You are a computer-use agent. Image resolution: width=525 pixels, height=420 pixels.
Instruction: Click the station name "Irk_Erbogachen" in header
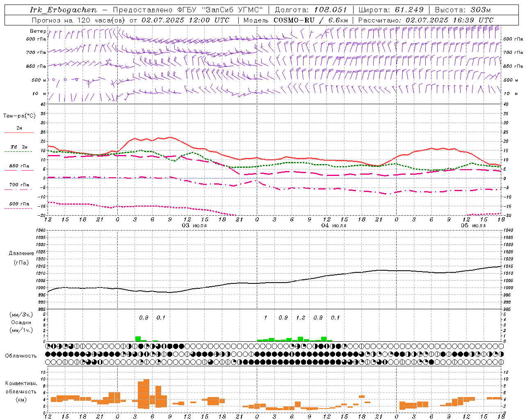pos(63,10)
